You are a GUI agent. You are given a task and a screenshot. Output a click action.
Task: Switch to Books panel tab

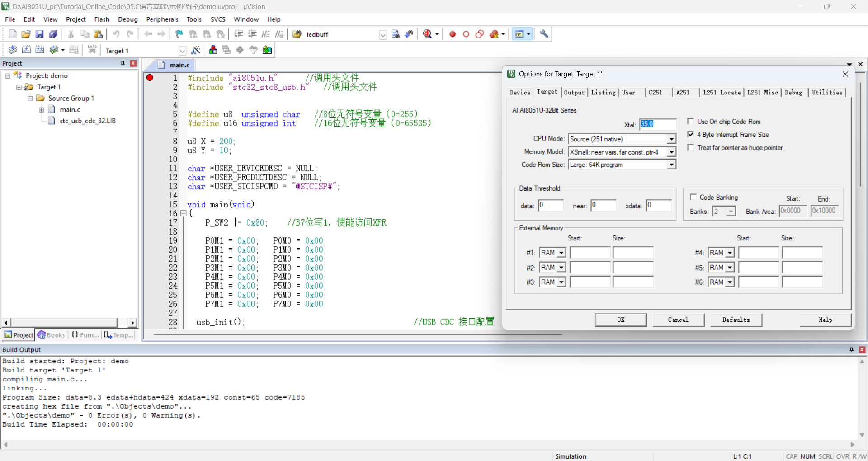[x=52, y=335]
